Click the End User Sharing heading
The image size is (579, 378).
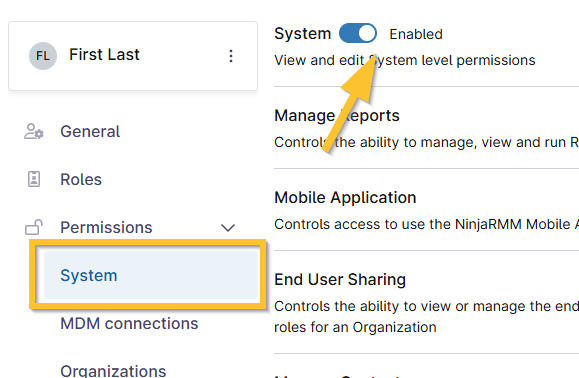coord(340,279)
